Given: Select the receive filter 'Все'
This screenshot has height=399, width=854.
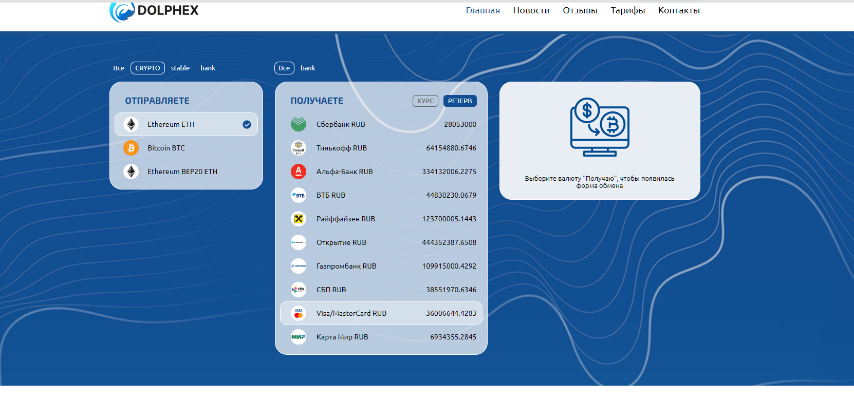Looking at the screenshot, I should tap(284, 68).
